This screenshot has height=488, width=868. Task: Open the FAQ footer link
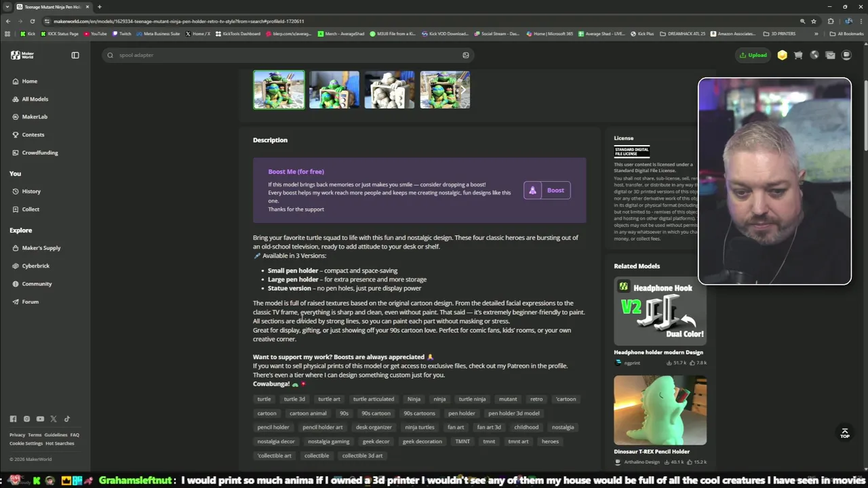pos(75,435)
